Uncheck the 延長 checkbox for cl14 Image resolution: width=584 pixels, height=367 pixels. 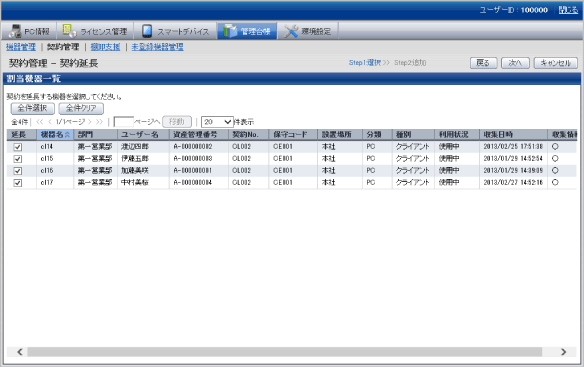pos(18,147)
